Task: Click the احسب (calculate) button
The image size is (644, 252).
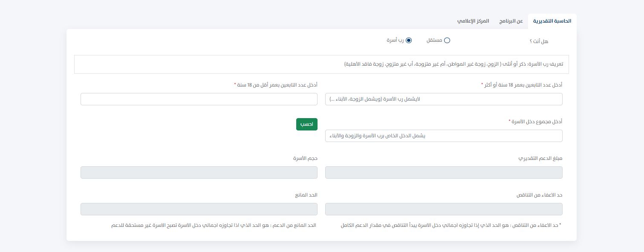Action: coord(306,124)
